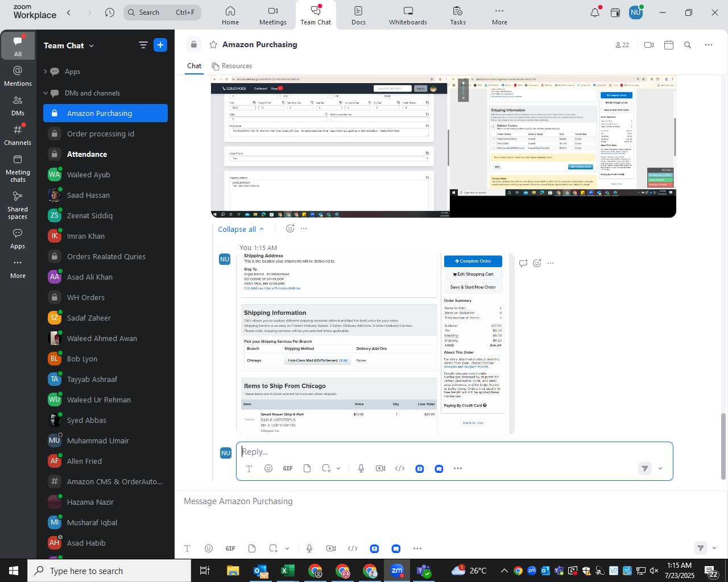Send reply with the send arrow button
This screenshot has height=582, width=728.
pyautogui.click(x=644, y=468)
